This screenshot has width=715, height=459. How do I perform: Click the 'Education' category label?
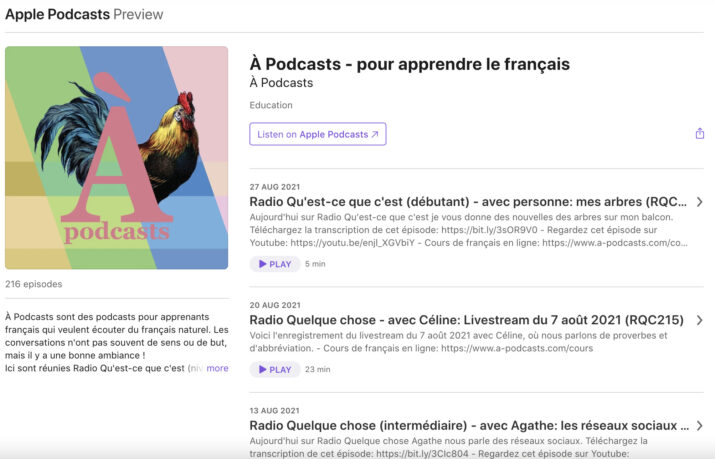click(x=271, y=105)
